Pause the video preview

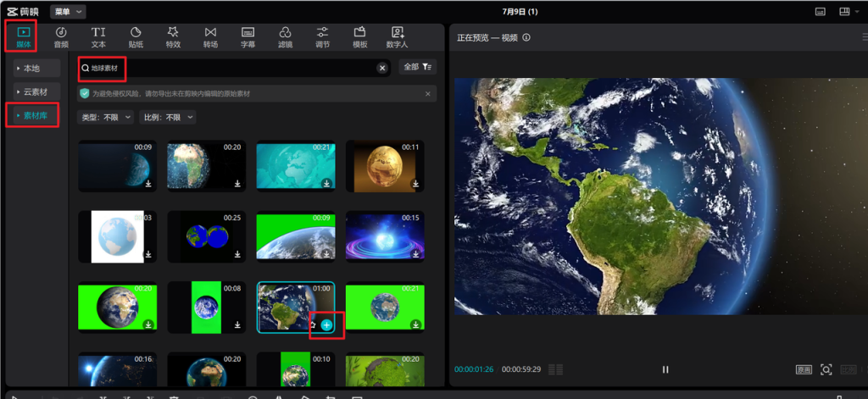click(665, 369)
